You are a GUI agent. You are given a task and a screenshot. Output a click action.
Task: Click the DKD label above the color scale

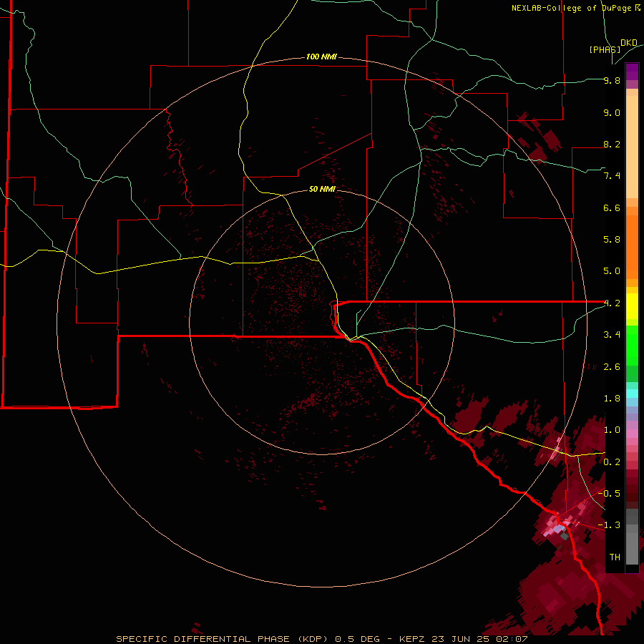point(629,43)
